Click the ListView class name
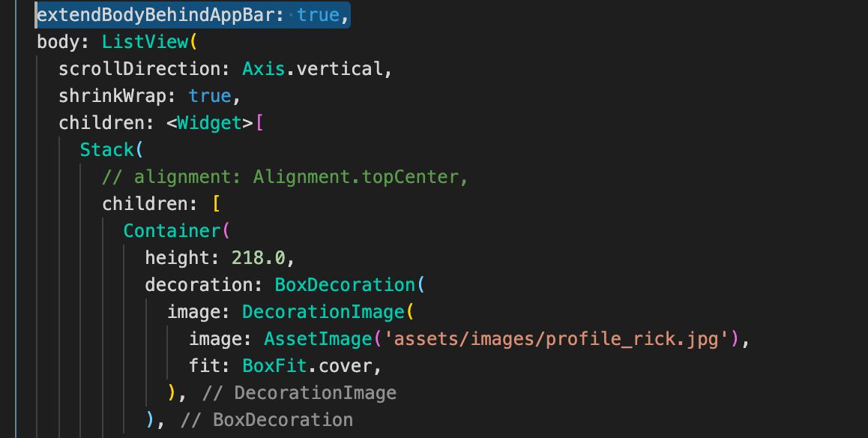Screen dimensions: 868x438 (145, 42)
